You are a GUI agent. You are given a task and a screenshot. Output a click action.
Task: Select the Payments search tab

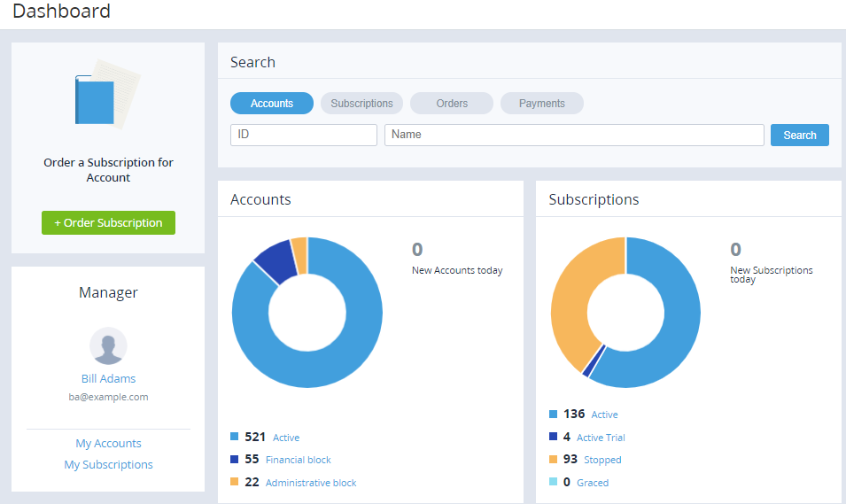coord(542,104)
